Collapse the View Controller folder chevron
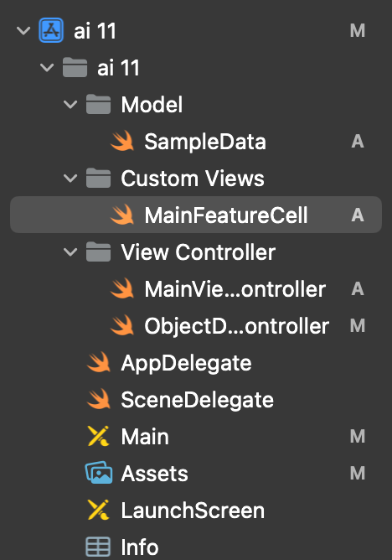392x560 pixels. (x=70, y=251)
